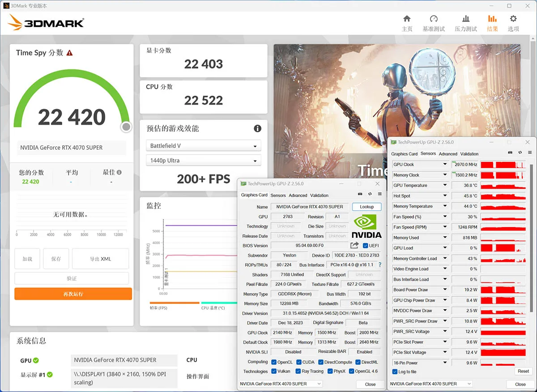Click the orange 再次运行 button

(x=73, y=294)
